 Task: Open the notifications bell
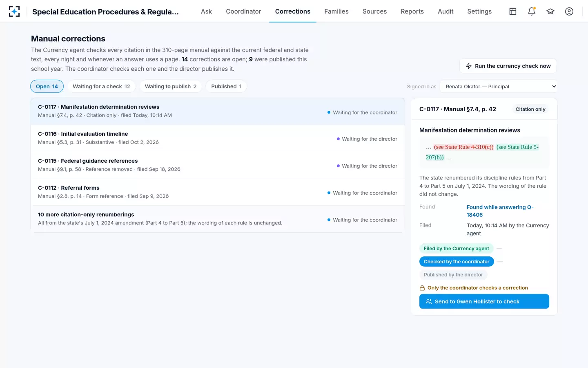click(x=532, y=11)
